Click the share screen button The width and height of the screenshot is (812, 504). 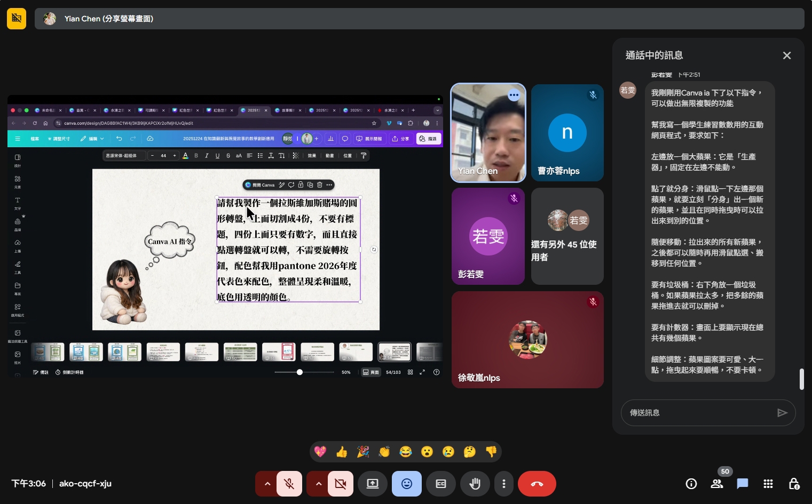[372, 484]
